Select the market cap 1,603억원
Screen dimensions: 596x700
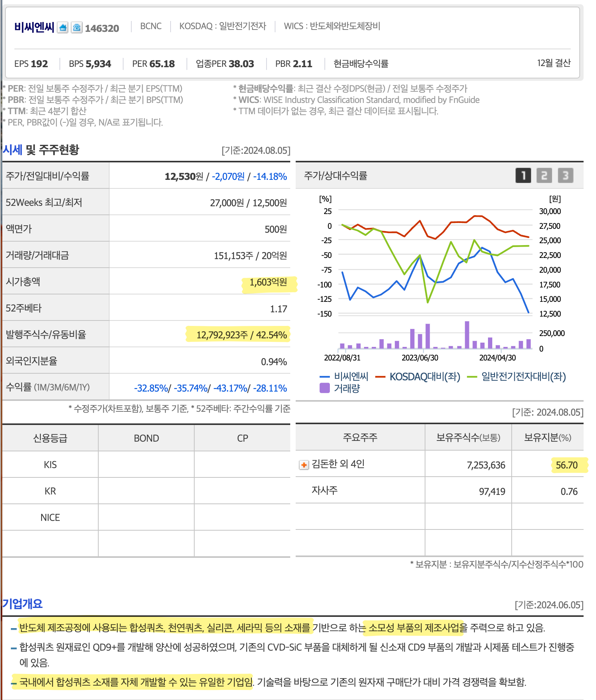[x=268, y=282]
